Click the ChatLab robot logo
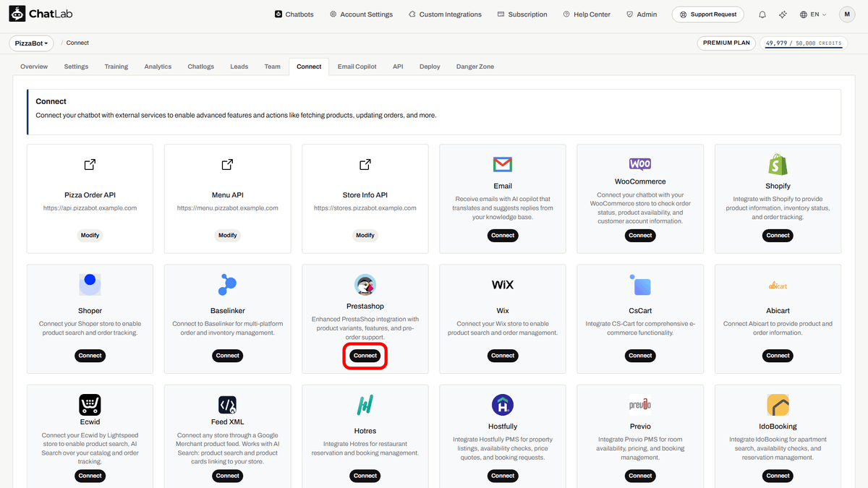 tap(17, 14)
